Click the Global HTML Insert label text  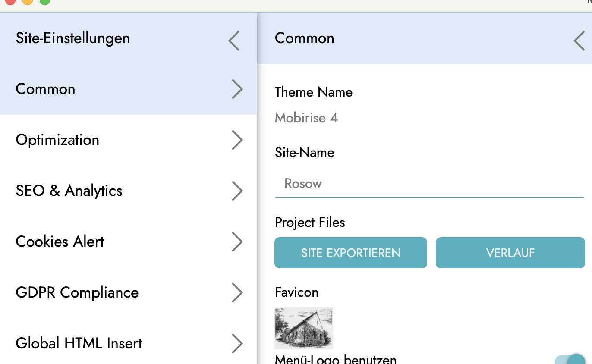point(79,343)
